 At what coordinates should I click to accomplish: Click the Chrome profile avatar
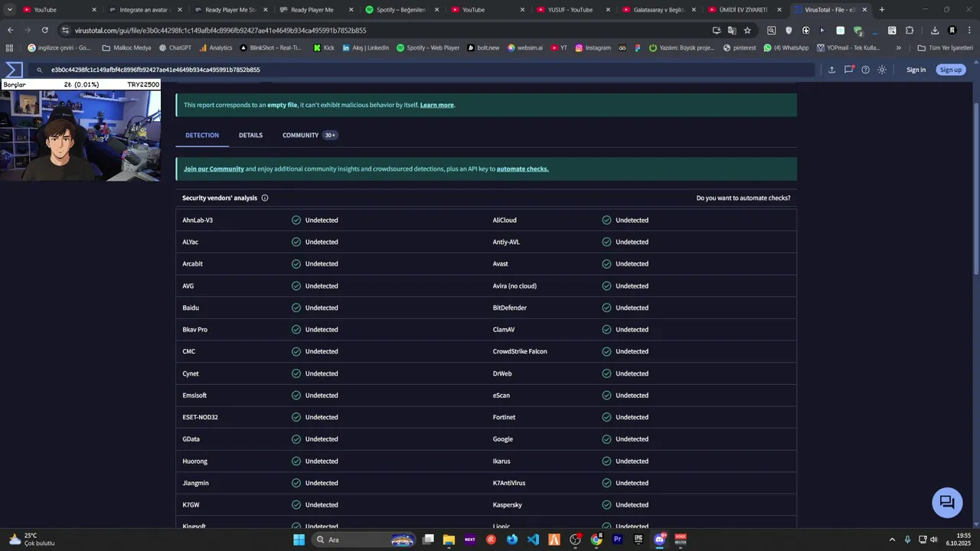[952, 31]
